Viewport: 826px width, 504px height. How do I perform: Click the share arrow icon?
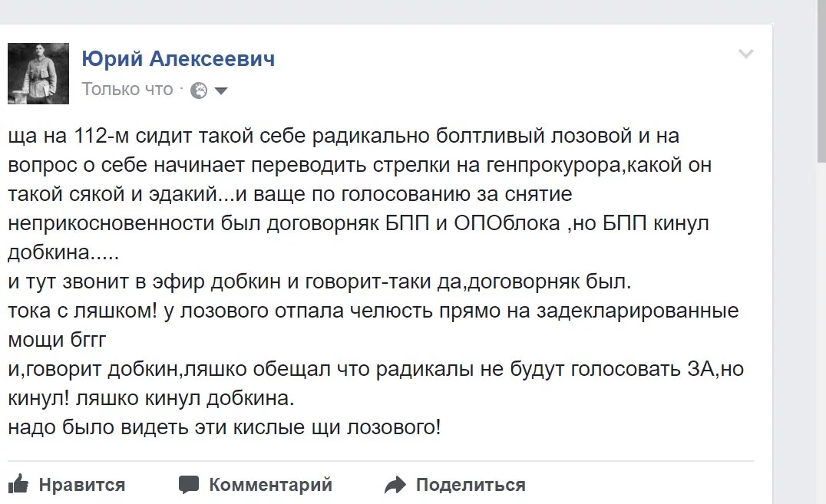coord(395,485)
